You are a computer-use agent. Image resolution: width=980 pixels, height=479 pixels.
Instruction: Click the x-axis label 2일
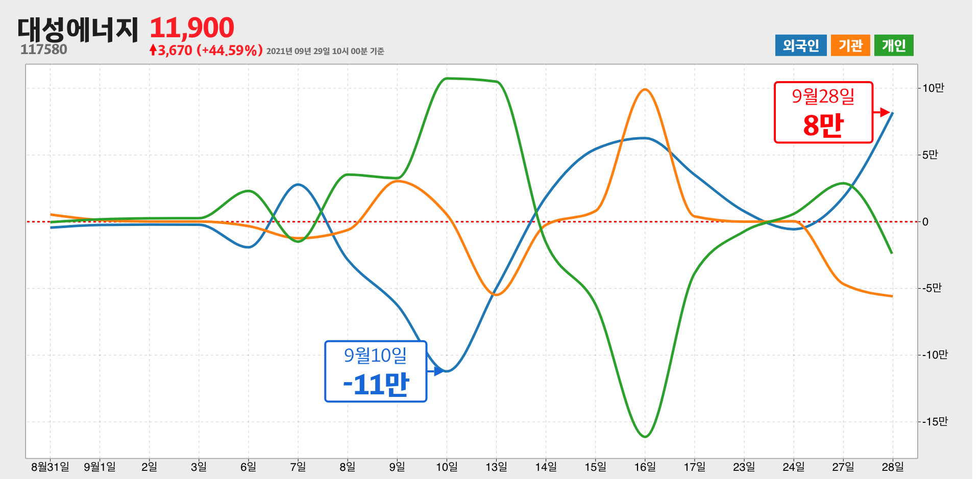pyautogui.click(x=149, y=467)
